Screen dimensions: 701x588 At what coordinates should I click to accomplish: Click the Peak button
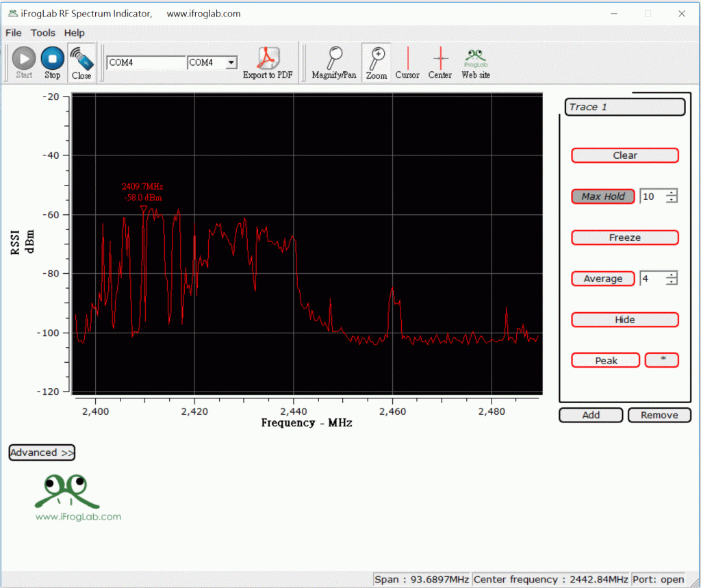(x=605, y=361)
